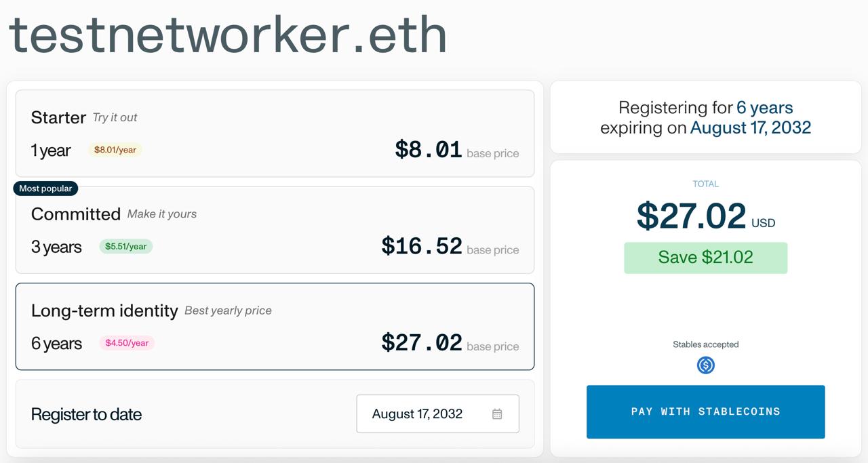Click the Most popular badge

[x=45, y=188]
